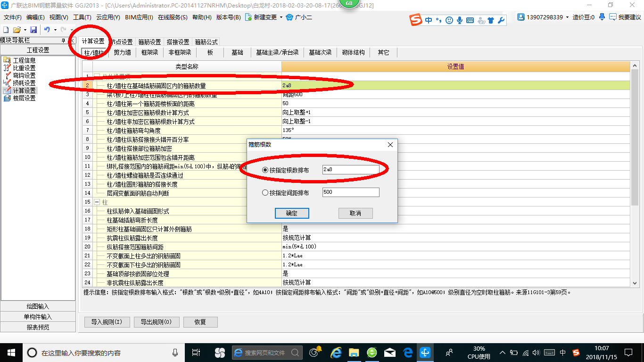Switch to the 箍筋公式 tab
Image resolution: width=644 pixels, height=362 pixels.
206,42
